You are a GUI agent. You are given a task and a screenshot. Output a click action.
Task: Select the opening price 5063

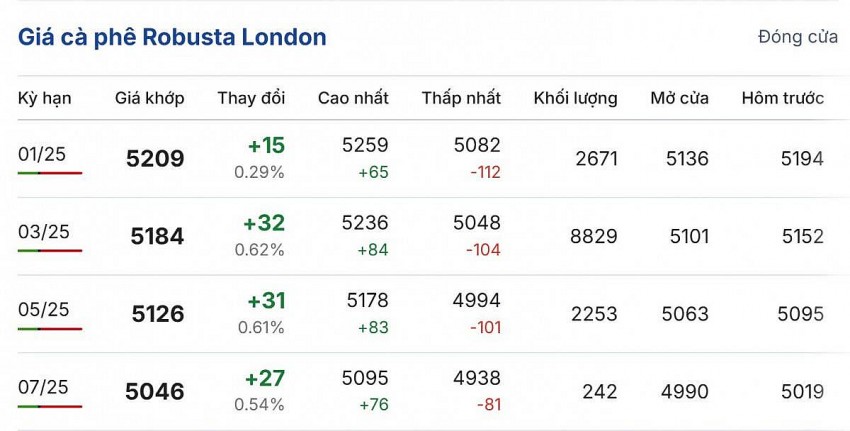pos(685,314)
